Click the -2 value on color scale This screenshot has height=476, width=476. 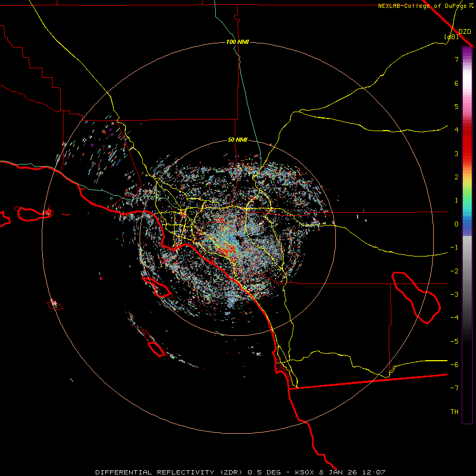pyautogui.click(x=454, y=271)
